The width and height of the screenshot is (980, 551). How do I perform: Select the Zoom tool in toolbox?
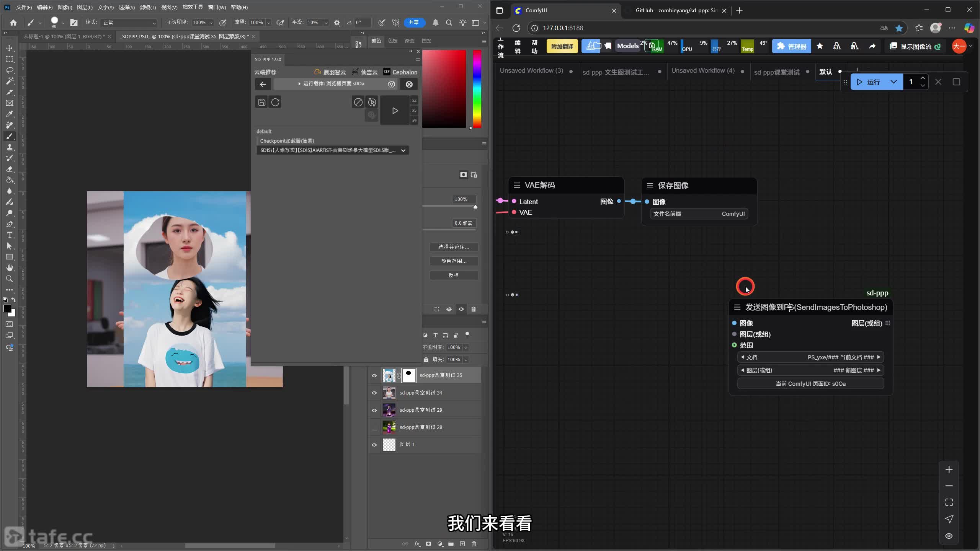point(10,279)
